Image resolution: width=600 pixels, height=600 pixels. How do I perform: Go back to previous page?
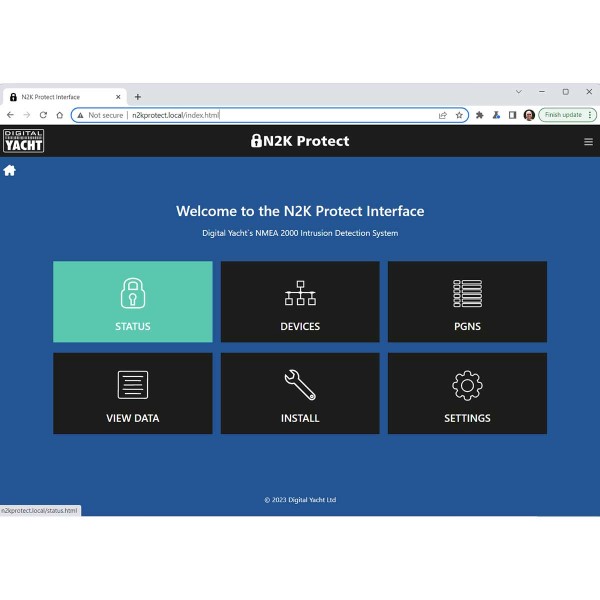click(x=10, y=115)
